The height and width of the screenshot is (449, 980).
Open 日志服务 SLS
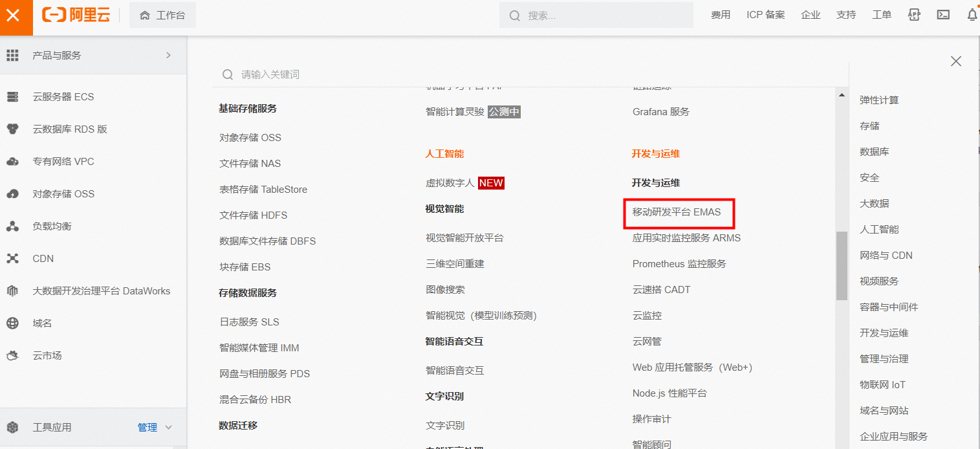249,322
